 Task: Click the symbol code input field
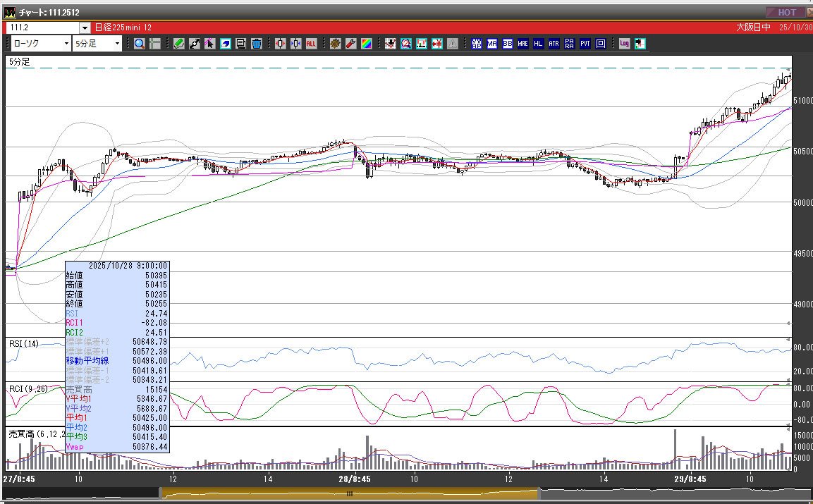coord(42,27)
